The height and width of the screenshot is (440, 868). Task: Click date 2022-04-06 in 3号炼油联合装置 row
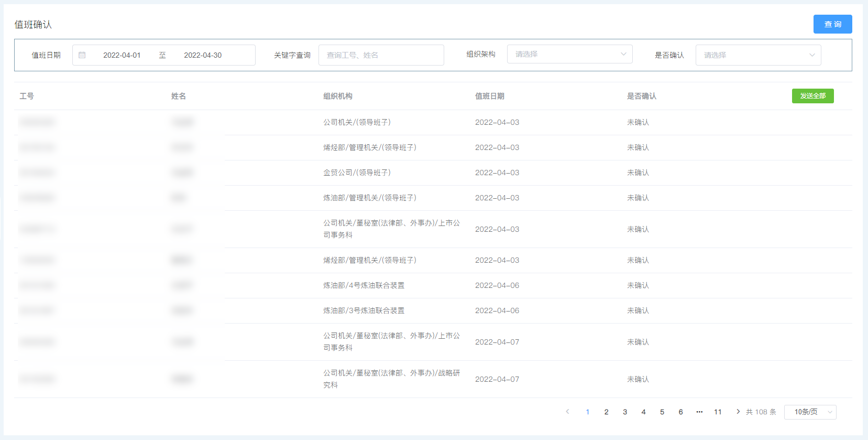pyautogui.click(x=497, y=310)
